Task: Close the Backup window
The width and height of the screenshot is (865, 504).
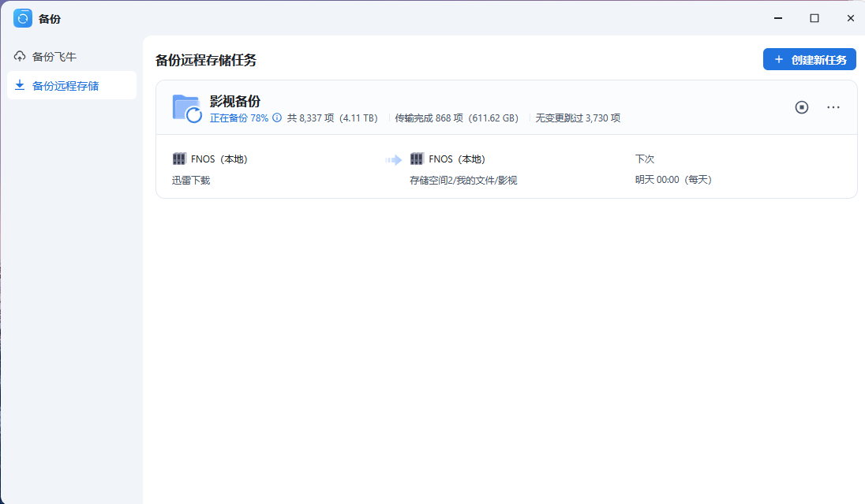Action: tap(851, 18)
